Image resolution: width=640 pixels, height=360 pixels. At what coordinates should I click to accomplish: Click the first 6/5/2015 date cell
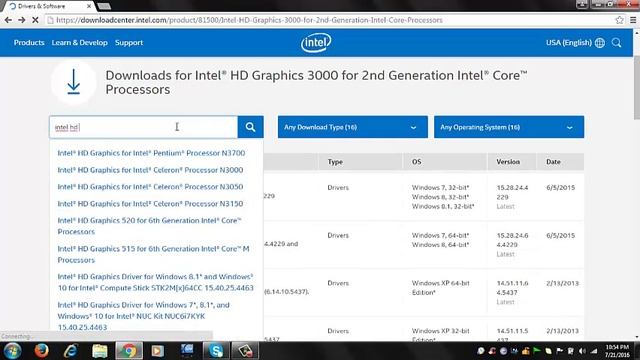pyautogui.click(x=560, y=187)
